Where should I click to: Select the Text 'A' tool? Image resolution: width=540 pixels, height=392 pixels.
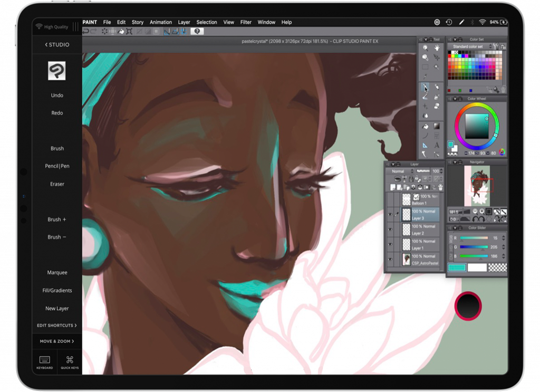point(437,146)
